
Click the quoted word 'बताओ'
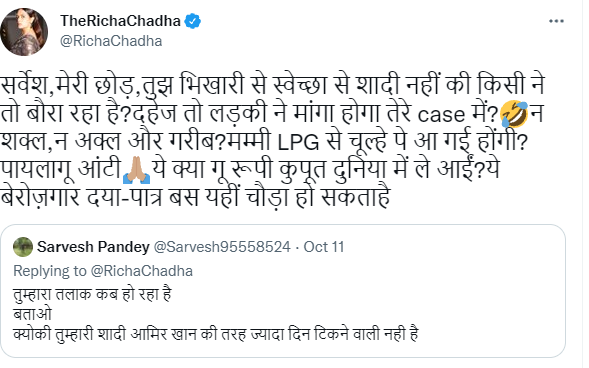coord(32,314)
